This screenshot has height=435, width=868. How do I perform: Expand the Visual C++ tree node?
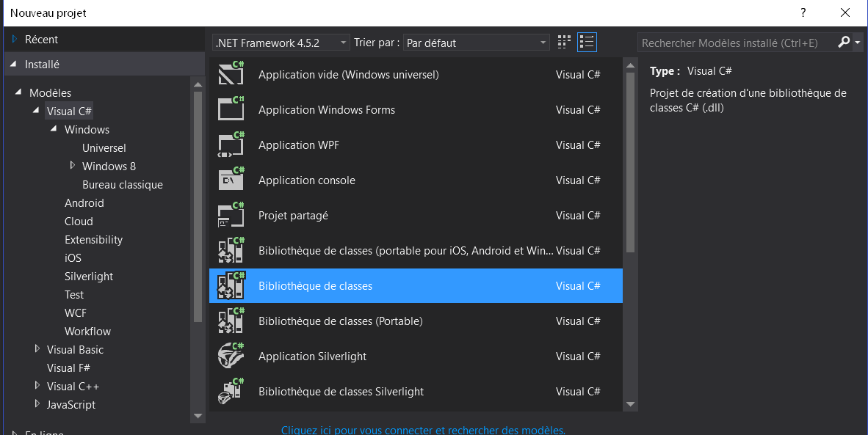(37, 386)
